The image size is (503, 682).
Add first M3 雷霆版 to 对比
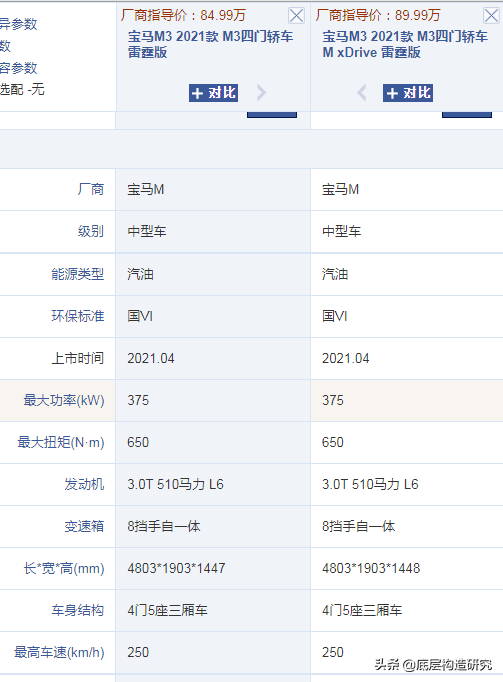(x=213, y=93)
